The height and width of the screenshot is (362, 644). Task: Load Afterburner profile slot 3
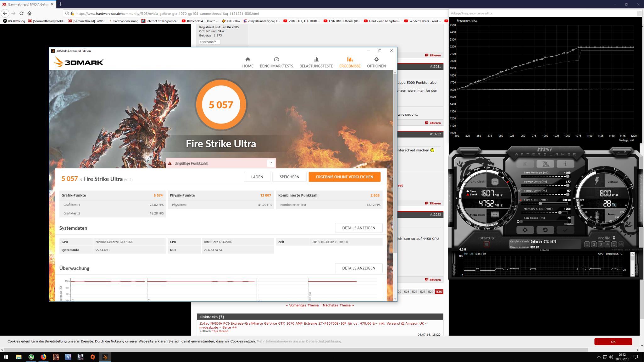[601, 244]
